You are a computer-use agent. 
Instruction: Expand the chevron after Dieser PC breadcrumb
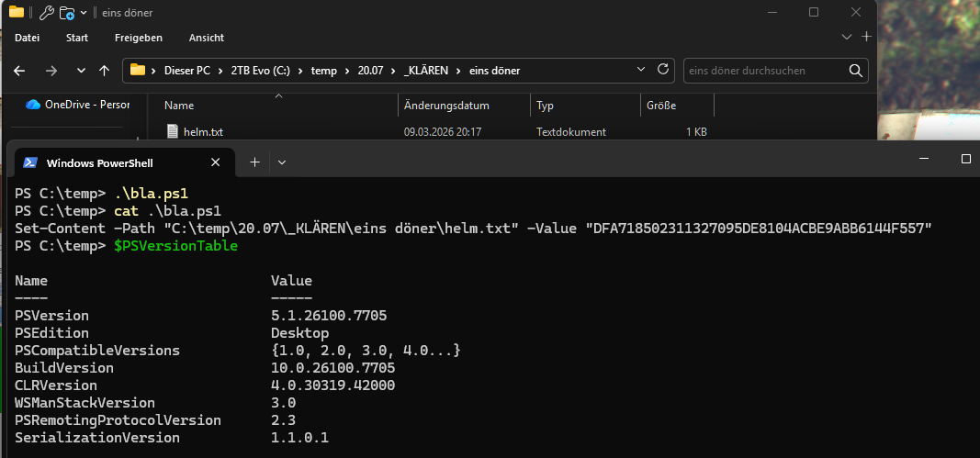(220, 71)
